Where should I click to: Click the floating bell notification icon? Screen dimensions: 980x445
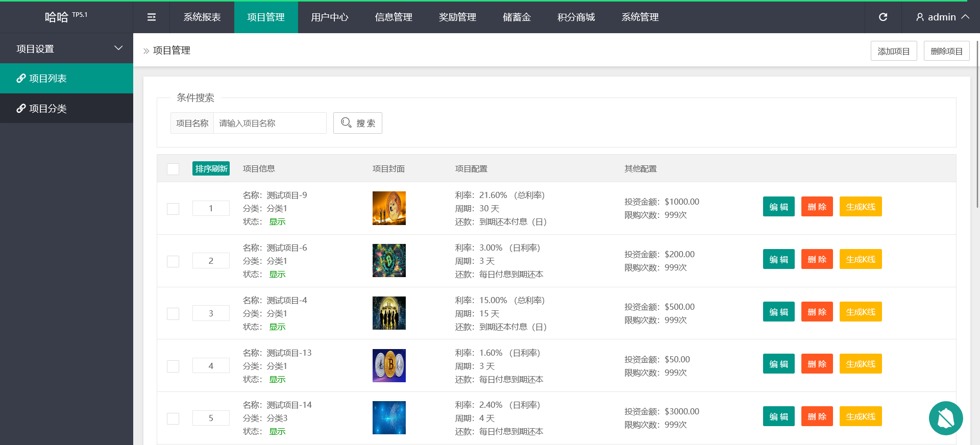pyautogui.click(x=945, y=418)
